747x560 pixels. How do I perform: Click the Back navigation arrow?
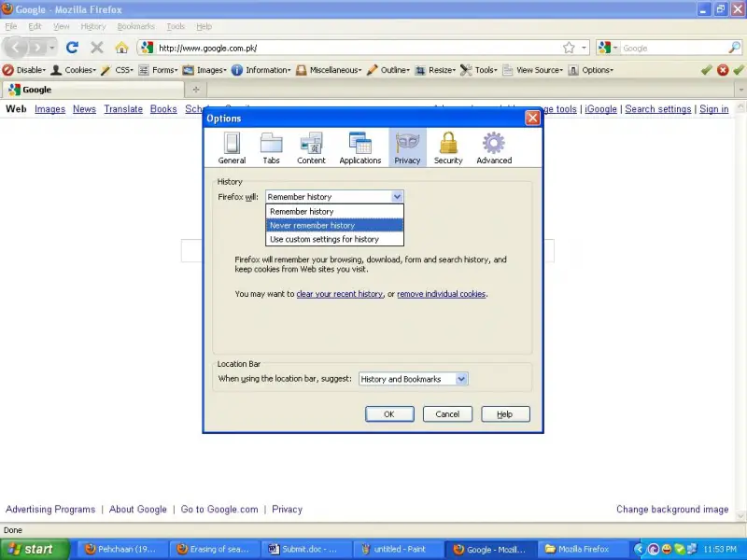pos(15,48)
